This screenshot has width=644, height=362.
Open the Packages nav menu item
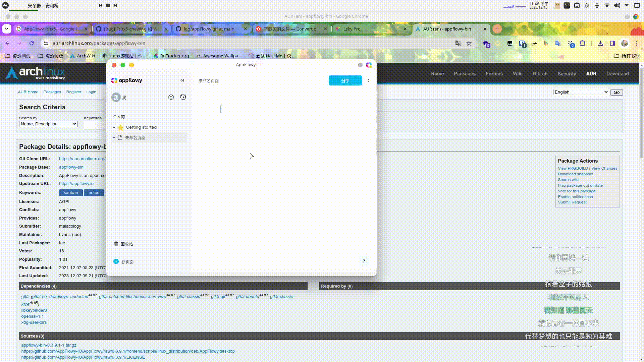[x=465, y=74]
